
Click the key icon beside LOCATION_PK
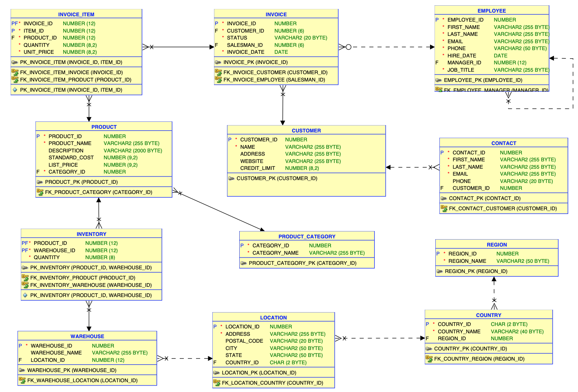[217, 373]
